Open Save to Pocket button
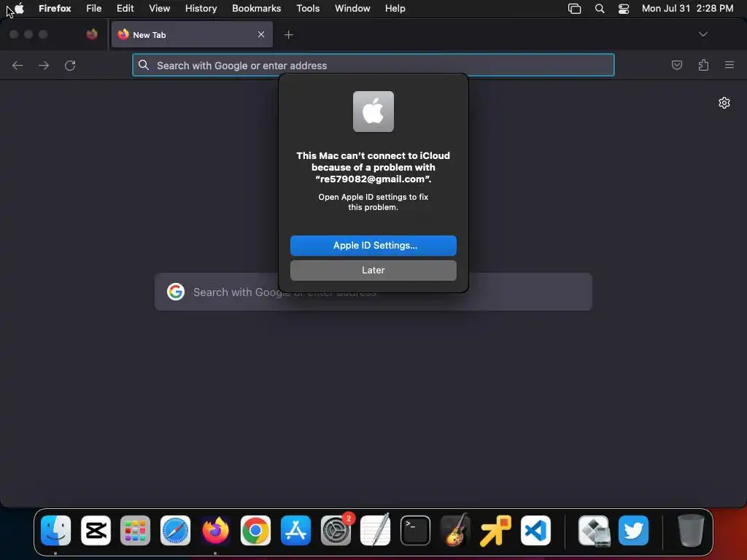 click(x=676, y=65)
